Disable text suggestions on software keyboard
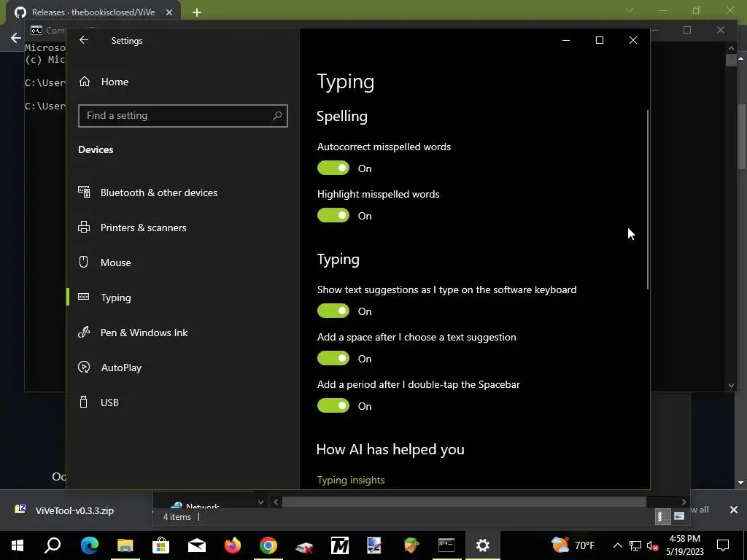Viewport: 747px width, 560px height. (333, 311)
